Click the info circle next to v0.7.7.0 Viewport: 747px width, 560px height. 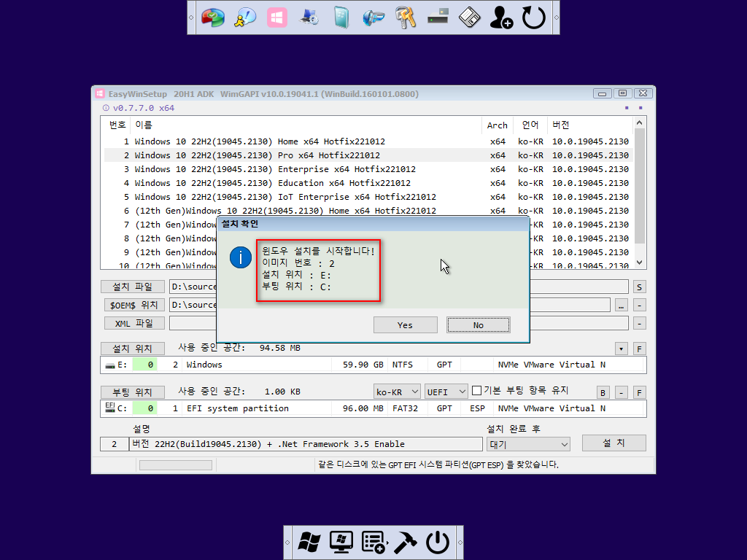[x=106, y=108]
